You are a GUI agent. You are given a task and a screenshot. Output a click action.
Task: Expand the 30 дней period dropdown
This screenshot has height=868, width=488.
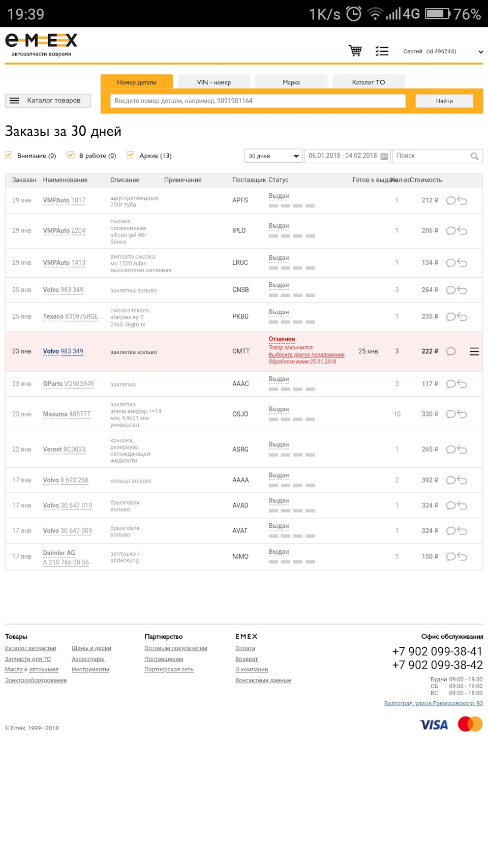click(273, 156)
